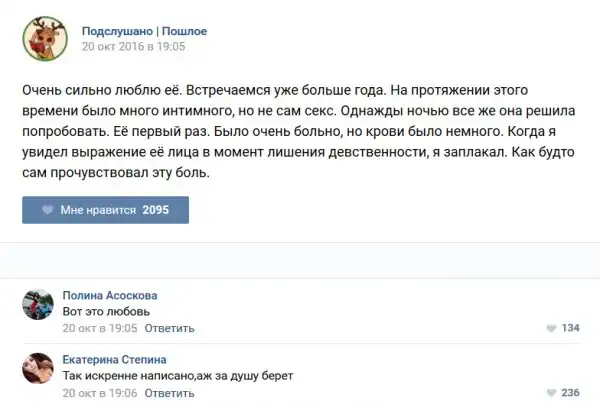Viewport: 600px width, 404px height.
Task: Click the main post text body
Action: pos(290,130)
